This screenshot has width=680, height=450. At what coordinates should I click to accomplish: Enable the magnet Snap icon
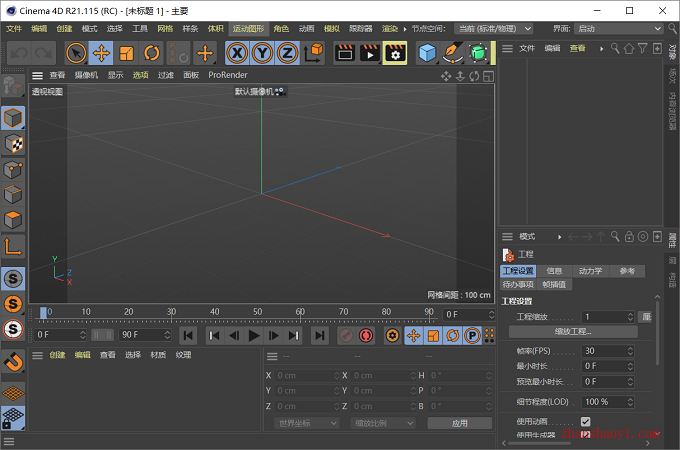(13, 361)
